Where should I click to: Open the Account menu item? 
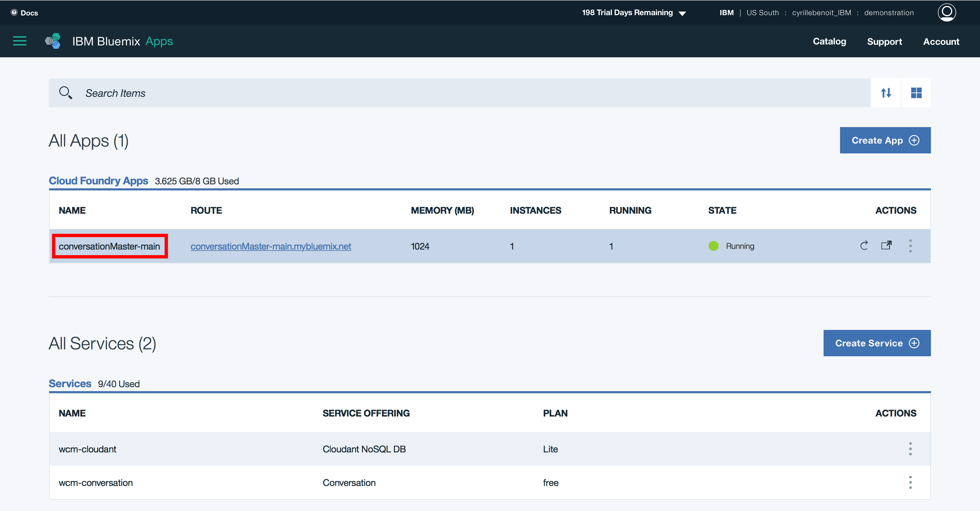941,41
